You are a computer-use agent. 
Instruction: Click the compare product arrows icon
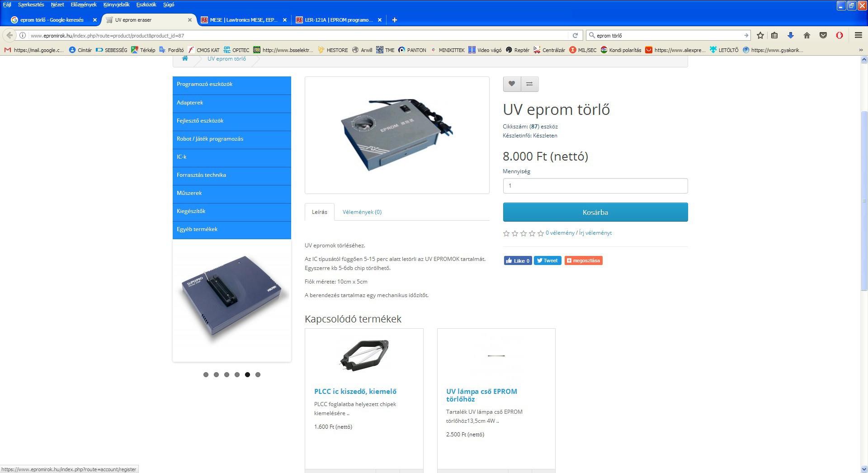529,84
